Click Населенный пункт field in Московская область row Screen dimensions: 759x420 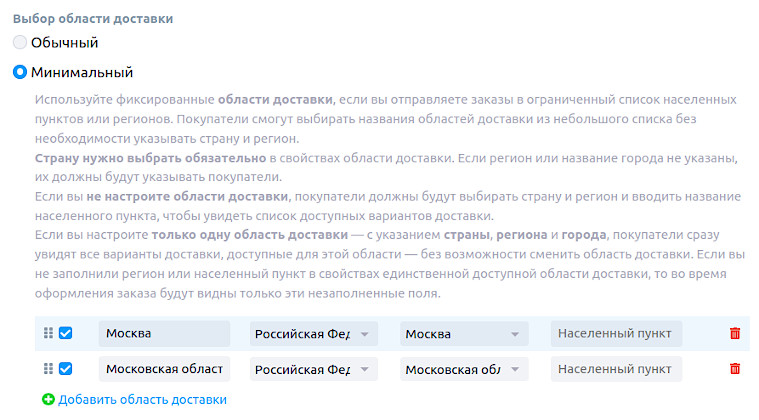click(x=616, y=369)
